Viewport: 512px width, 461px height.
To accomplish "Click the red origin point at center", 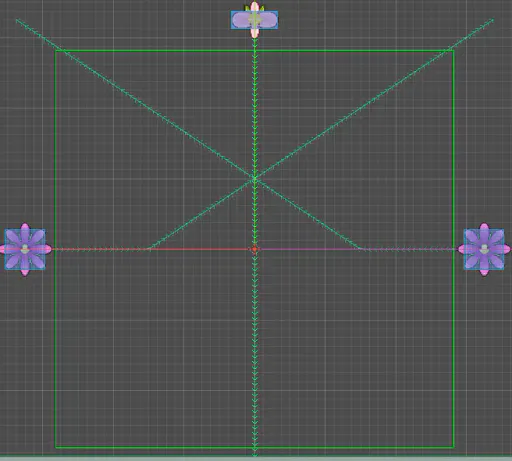I will (x=255, y=249).
